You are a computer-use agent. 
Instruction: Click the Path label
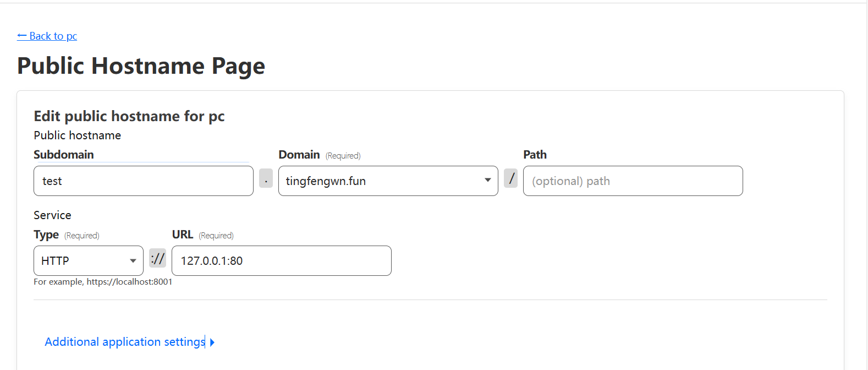[535, 155]
